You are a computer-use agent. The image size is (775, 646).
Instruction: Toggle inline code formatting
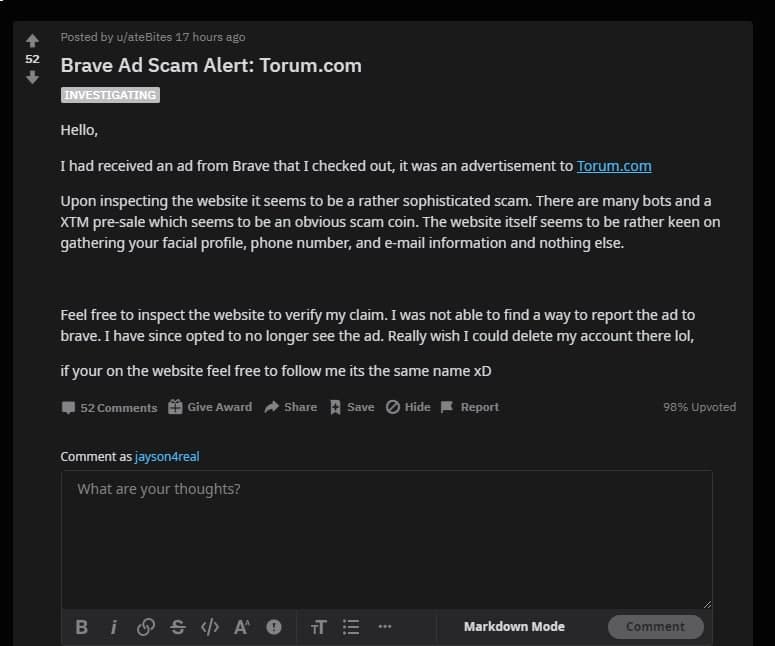click(210, 627)
